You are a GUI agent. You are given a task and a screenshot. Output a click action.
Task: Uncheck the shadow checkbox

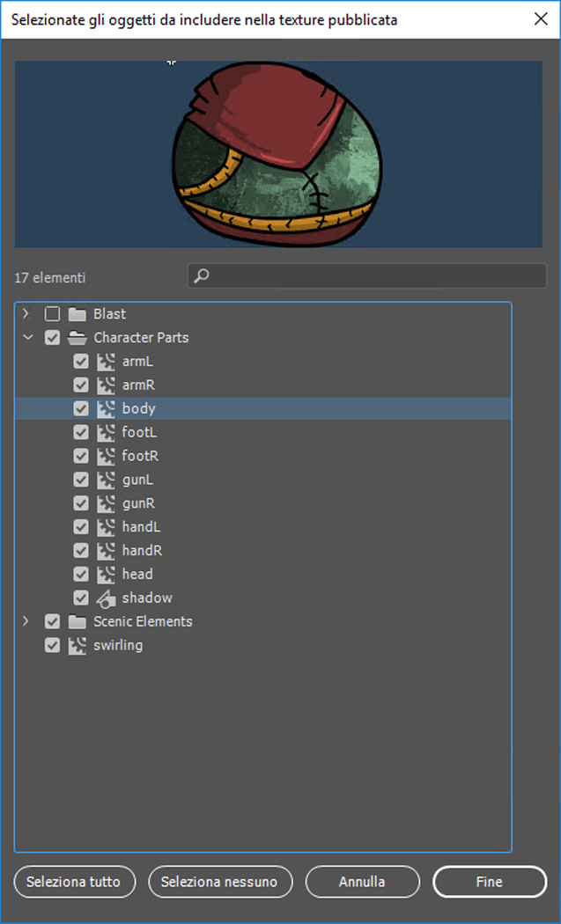(81, 598)
